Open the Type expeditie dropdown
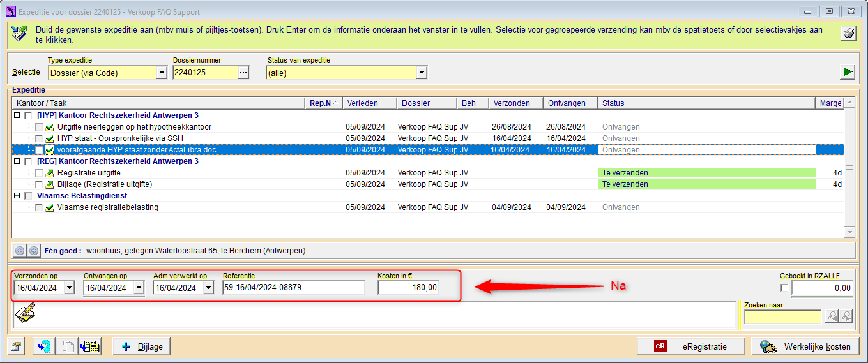This screenshot has width=868, height=363. coord(162,73)
